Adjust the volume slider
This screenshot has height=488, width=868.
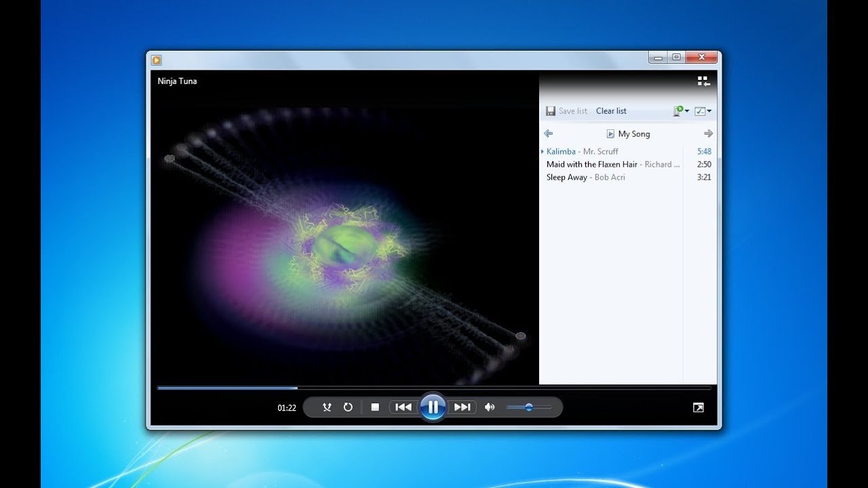tap(529, 407)
